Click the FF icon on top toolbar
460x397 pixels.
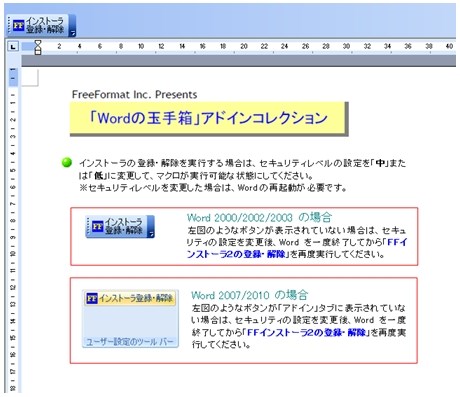(18, 26)
